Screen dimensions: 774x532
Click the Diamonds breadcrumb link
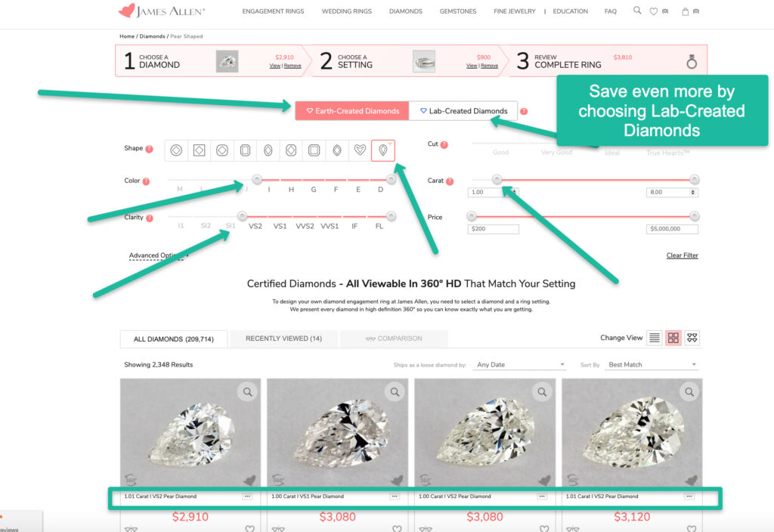click(153, 36)
